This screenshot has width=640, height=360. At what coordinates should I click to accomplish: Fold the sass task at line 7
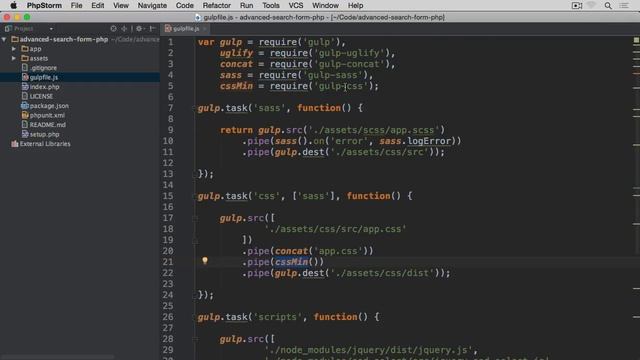click(194, 108)
